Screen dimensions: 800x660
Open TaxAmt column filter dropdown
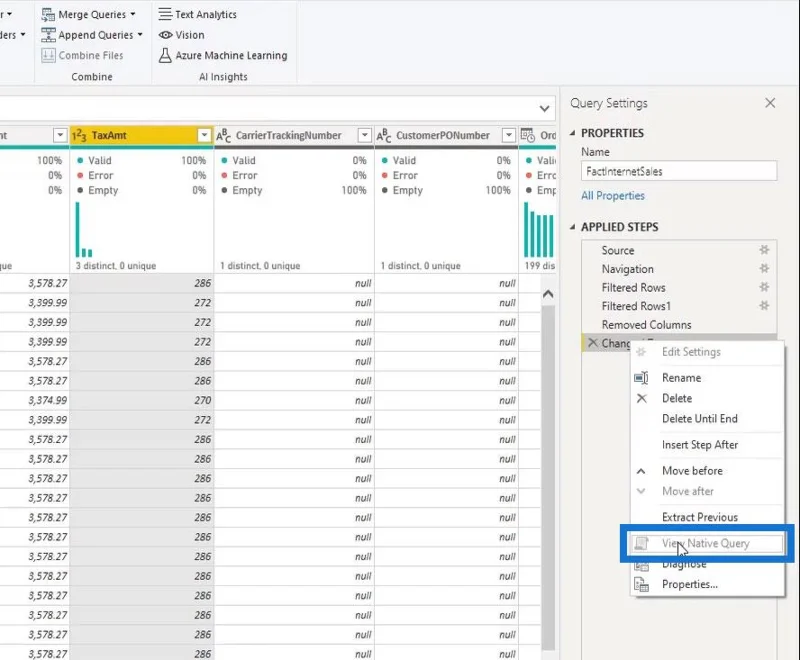click(204, 135)
